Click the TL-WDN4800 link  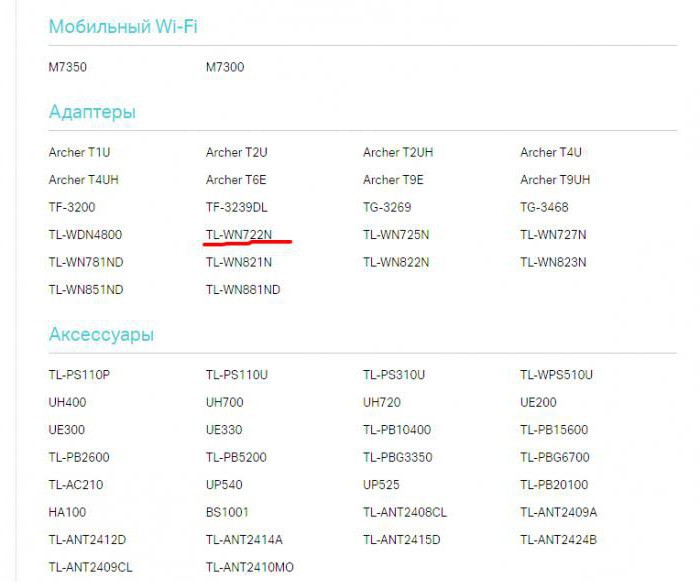85,235
